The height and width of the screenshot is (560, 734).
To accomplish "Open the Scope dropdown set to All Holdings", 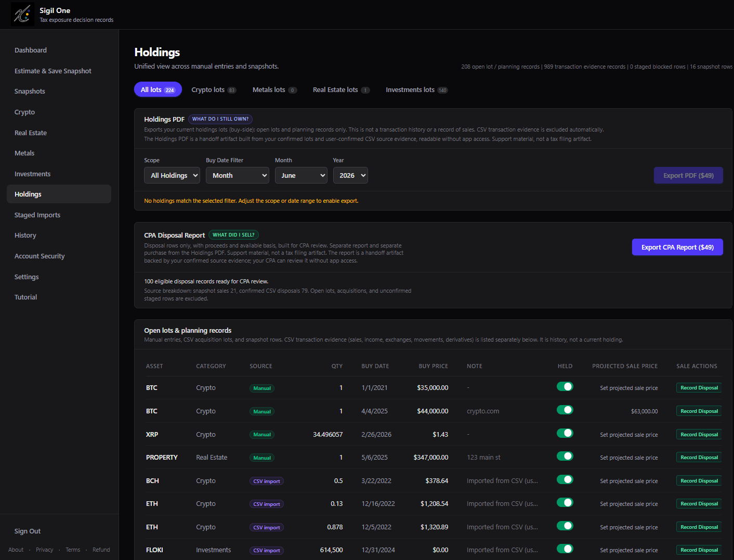I will [x=172, y=175].
